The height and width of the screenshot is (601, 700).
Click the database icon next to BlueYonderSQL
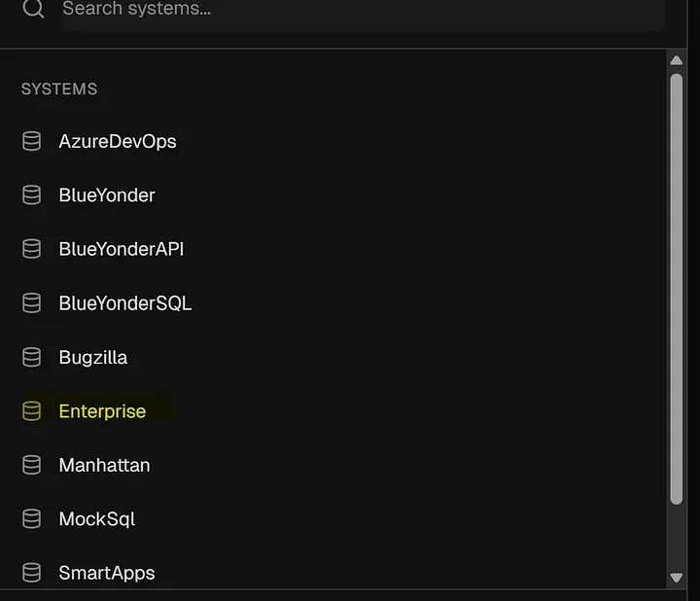31,303
